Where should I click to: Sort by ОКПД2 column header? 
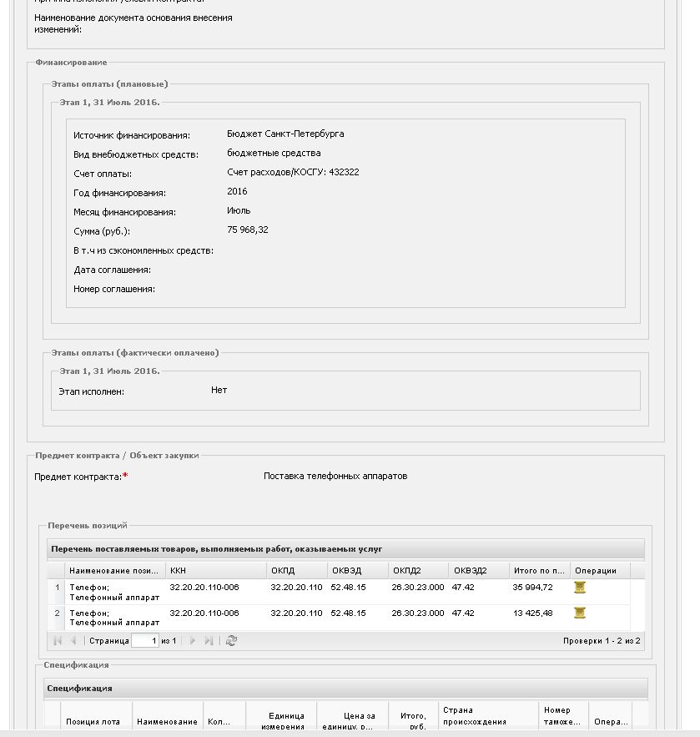[419, 571]
